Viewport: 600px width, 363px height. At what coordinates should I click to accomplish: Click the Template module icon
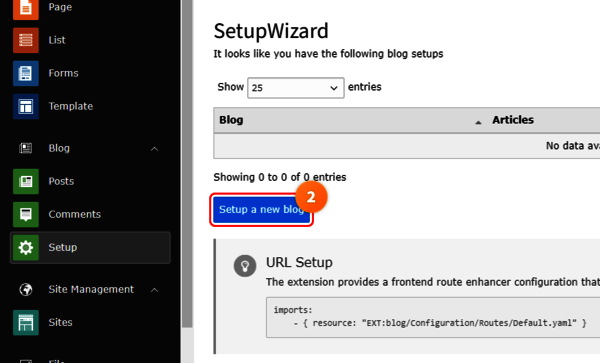26,106
